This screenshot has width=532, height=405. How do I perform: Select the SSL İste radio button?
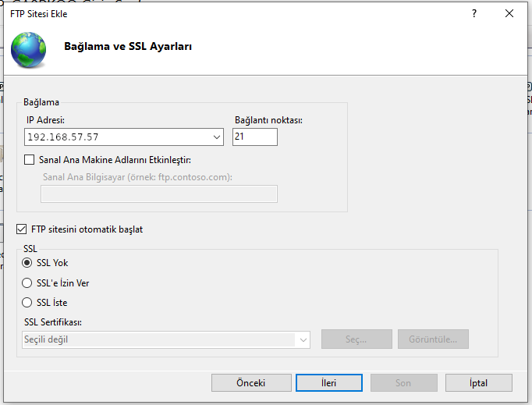27,303
